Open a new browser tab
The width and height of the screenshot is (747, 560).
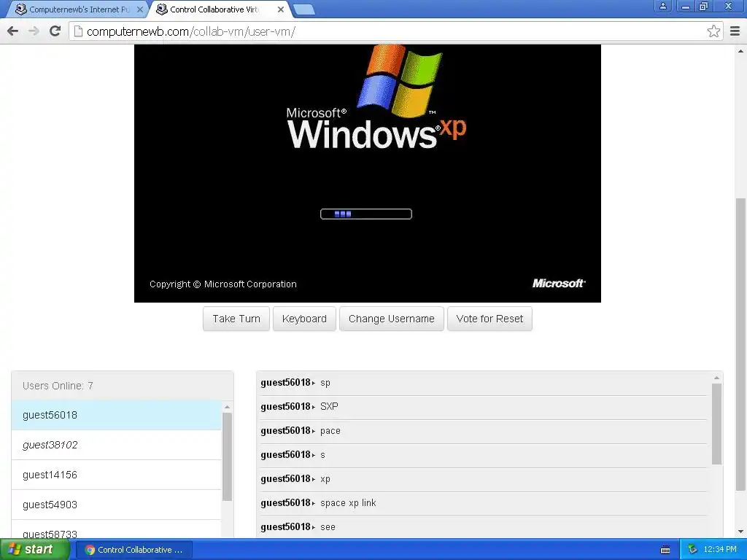click(x=303, y=9)
